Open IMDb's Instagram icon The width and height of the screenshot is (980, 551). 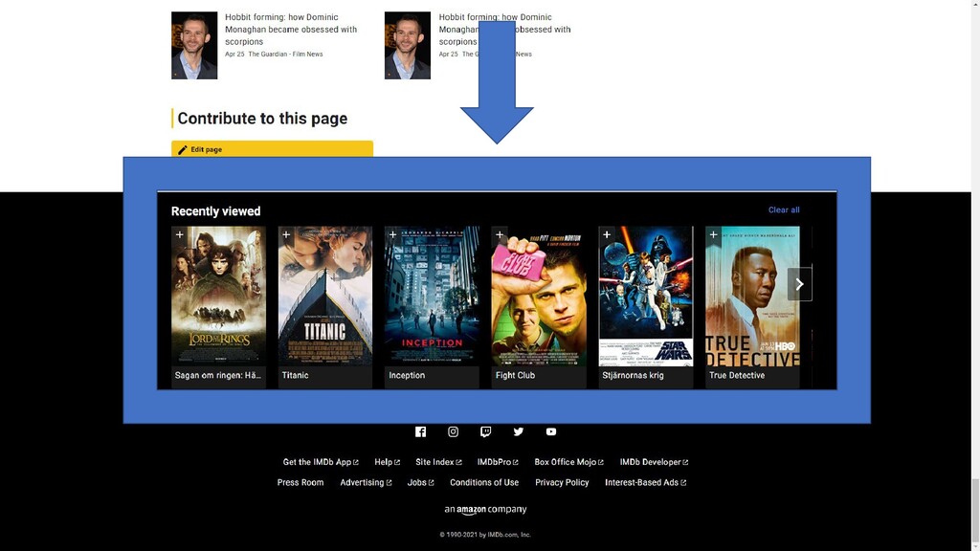(453, 431)
